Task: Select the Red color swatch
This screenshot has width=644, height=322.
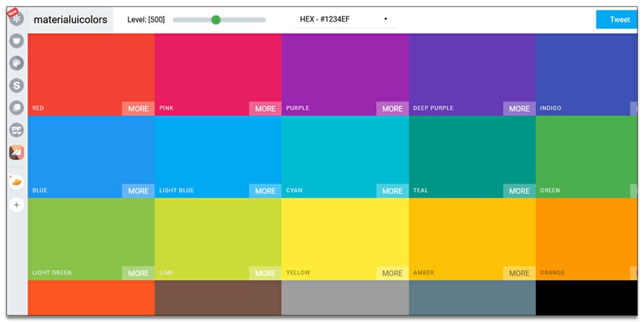Action: [x=91, y=74]
